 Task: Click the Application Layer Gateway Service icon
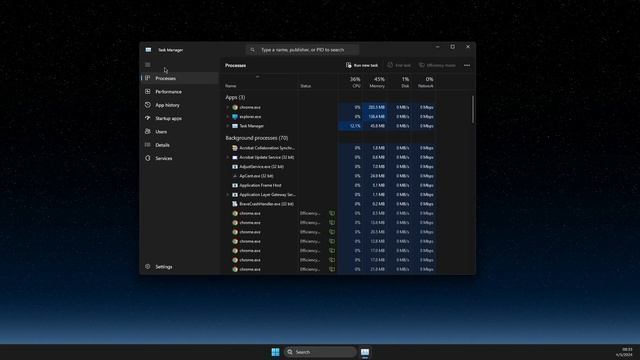tap(235, 195)
